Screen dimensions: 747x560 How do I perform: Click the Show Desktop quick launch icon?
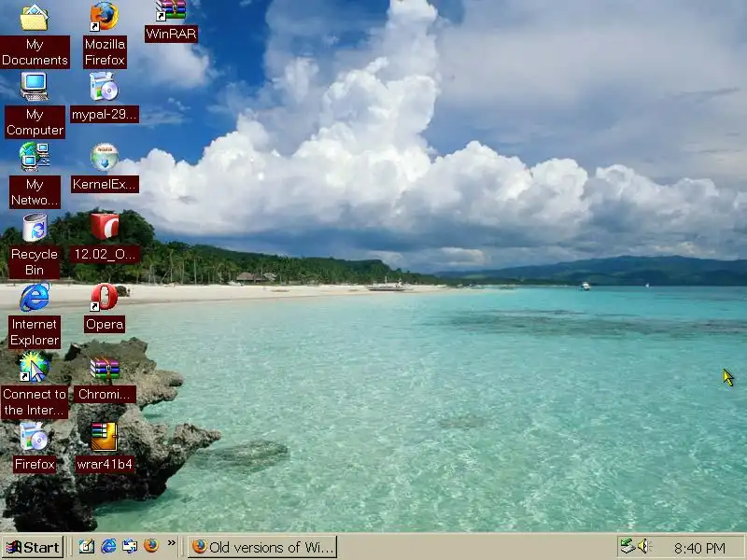pos(87,546)
